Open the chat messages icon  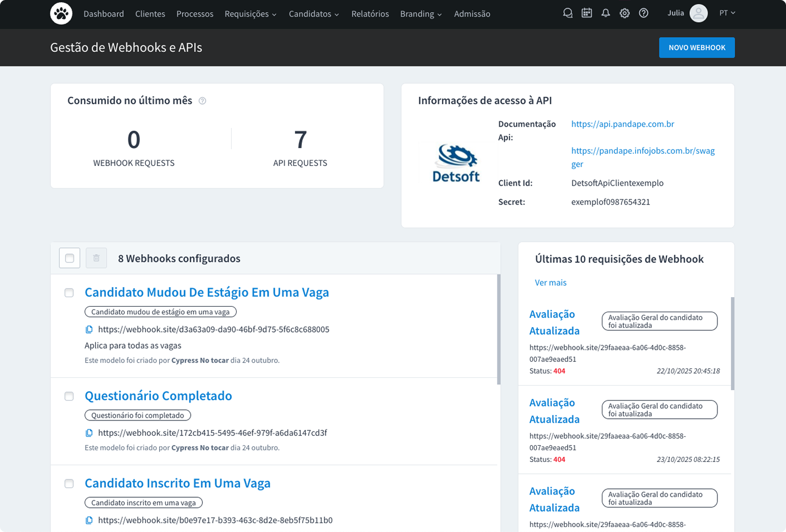point(568,13)
